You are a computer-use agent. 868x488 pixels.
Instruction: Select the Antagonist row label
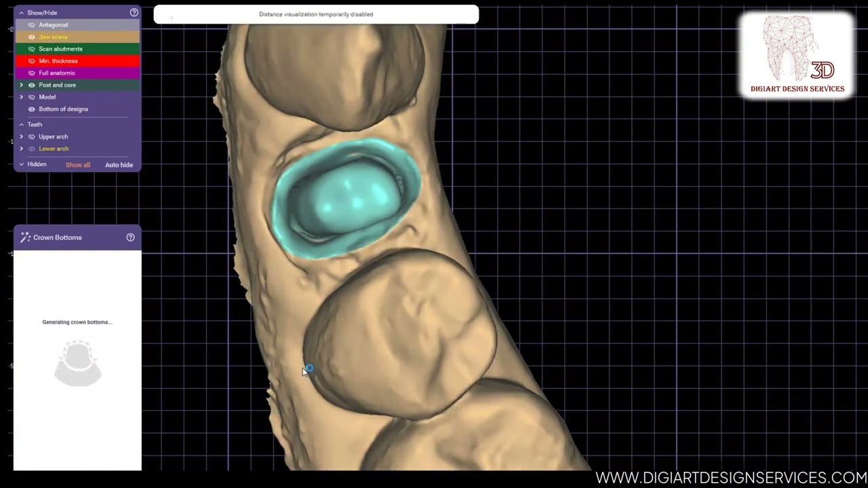(x=53, y=25)
